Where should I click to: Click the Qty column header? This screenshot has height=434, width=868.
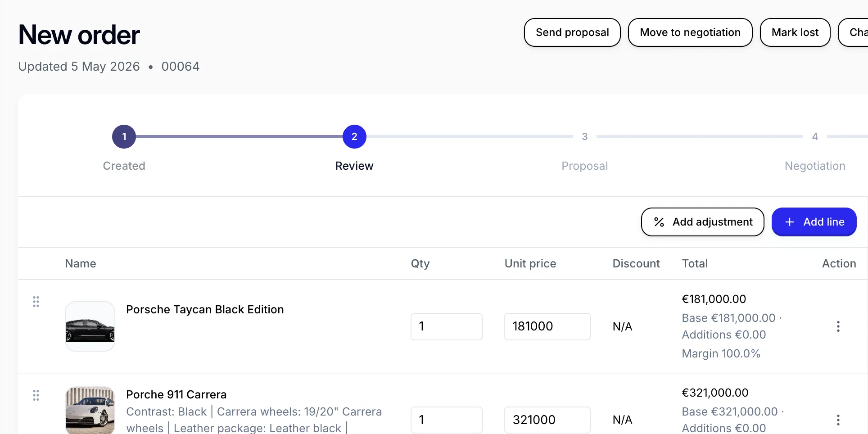(x=420, y=264)
